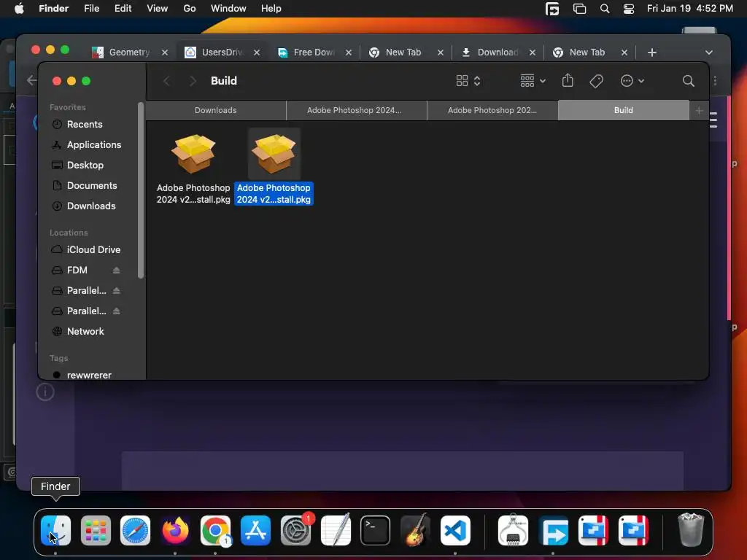The width and height of the screenshot is (747, 560).
Task: Close the Geometry Chrome tab
Action: coord(165,52)
